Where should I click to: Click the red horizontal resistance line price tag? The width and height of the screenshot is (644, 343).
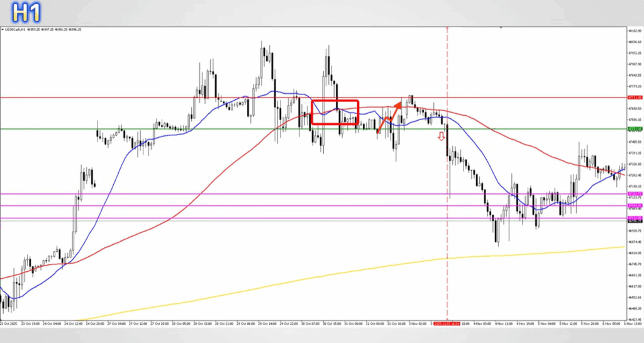(x=635, y=98)
